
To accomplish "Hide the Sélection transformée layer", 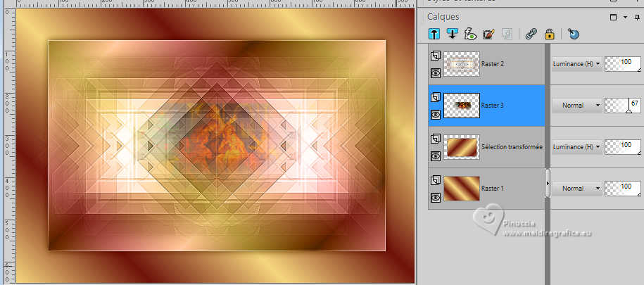I will pos(436,156).
